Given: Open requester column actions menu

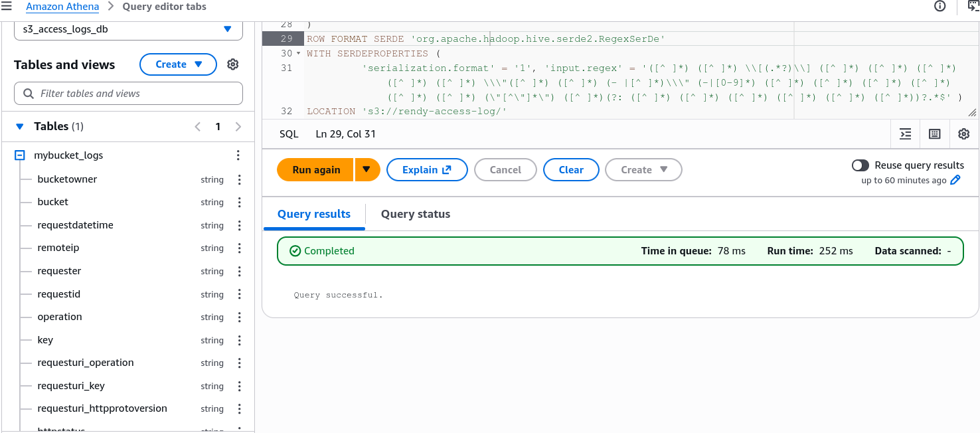Looking at the screenshot, I should point(240,272).
